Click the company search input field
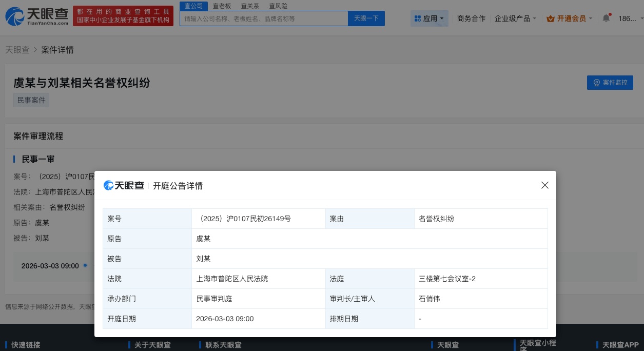Screen dimensions: 644x351 264,18
